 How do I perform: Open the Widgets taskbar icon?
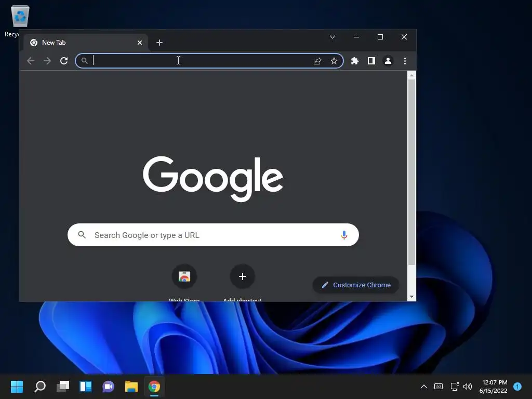pyautogui.click(x=86, y=387)
